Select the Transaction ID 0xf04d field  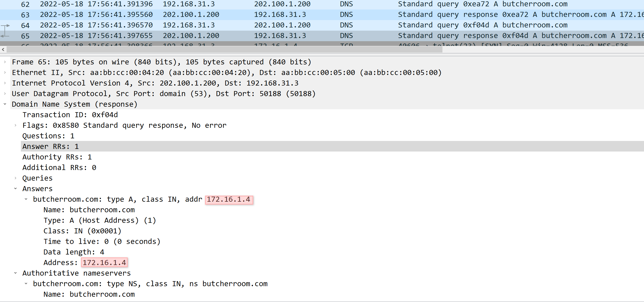(70, 115)
